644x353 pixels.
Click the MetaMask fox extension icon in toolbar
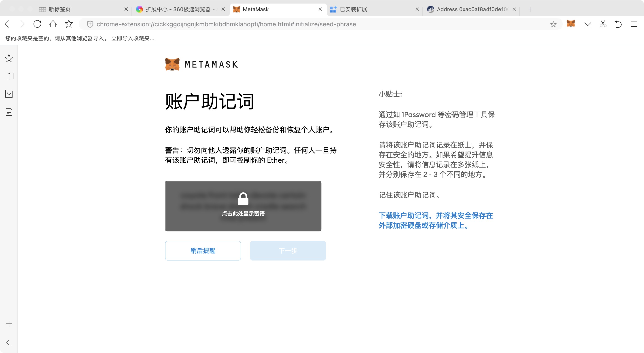point(571,24)
